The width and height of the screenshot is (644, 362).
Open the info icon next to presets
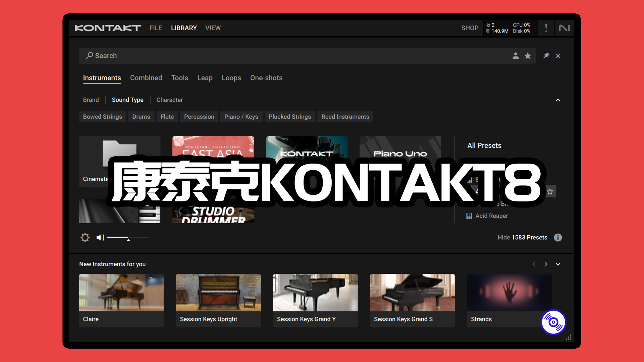(x=558, y=238)
